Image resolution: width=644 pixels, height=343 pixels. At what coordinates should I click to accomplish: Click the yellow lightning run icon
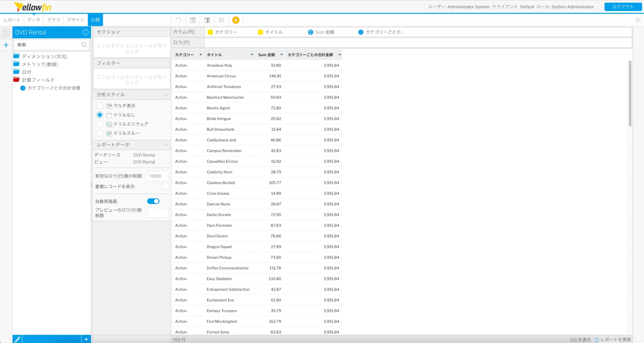(x=236, y=20)
